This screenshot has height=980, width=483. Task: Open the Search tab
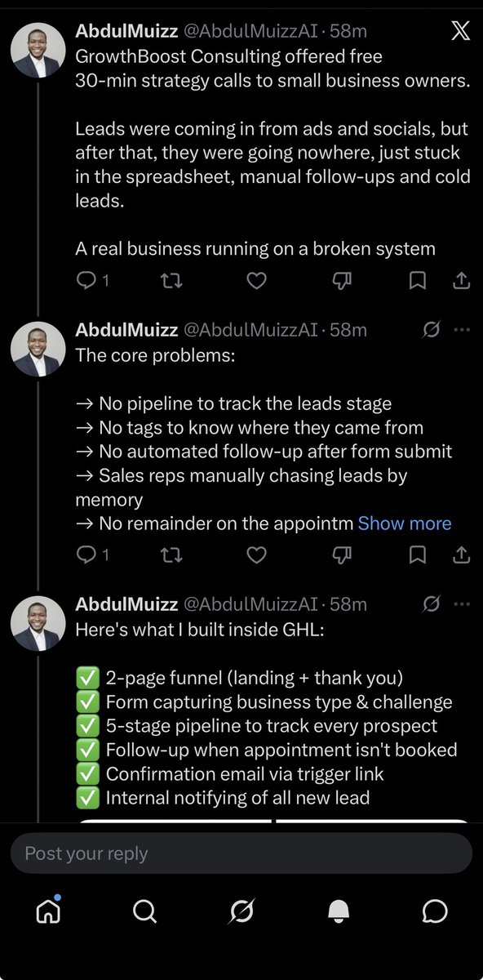144,910
